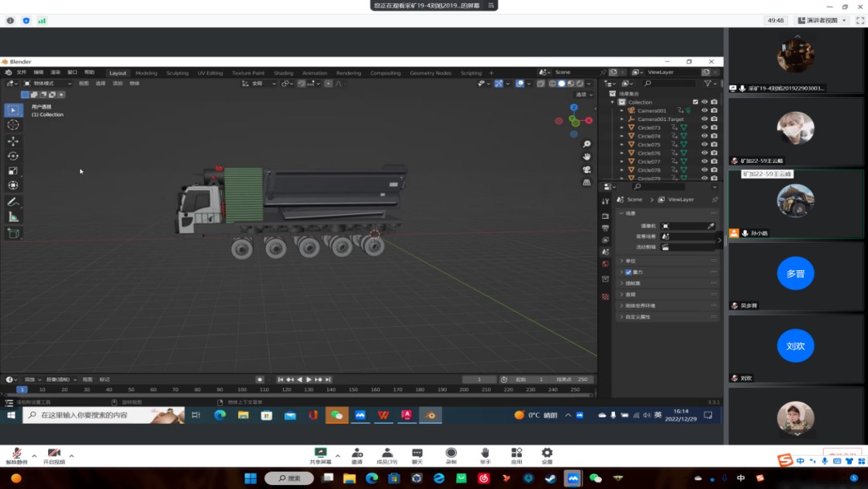
Task: Open the outliner filter dropdown
Action: [x=710, y=84]
